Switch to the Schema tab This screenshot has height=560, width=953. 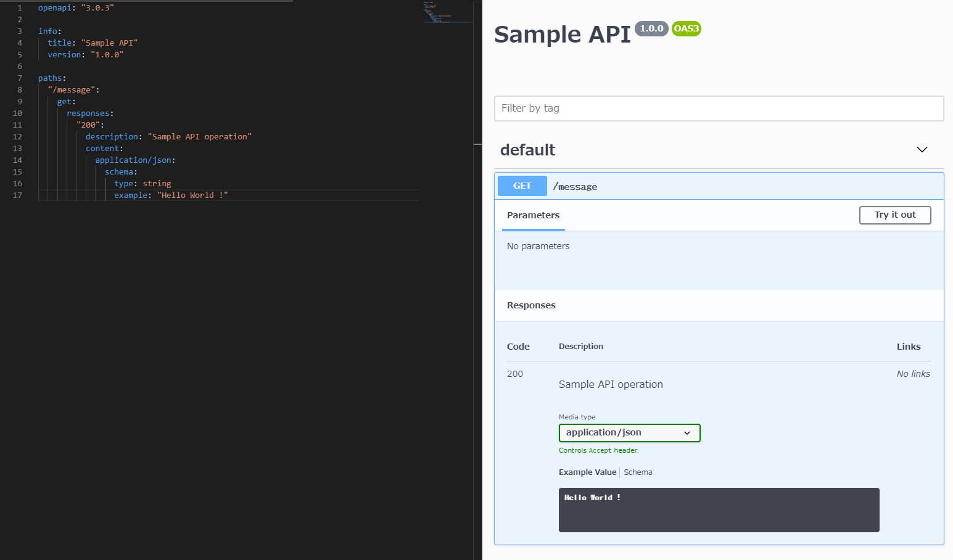point(638,472)
